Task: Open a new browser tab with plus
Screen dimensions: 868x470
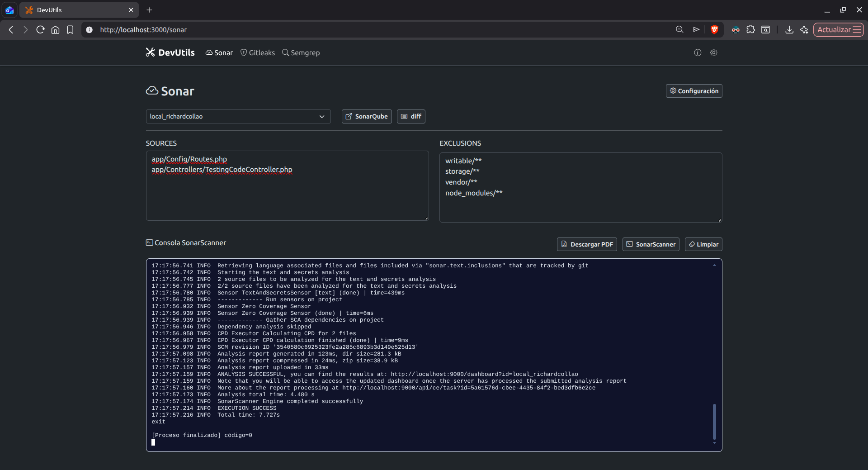Action: tap(149, 10)
